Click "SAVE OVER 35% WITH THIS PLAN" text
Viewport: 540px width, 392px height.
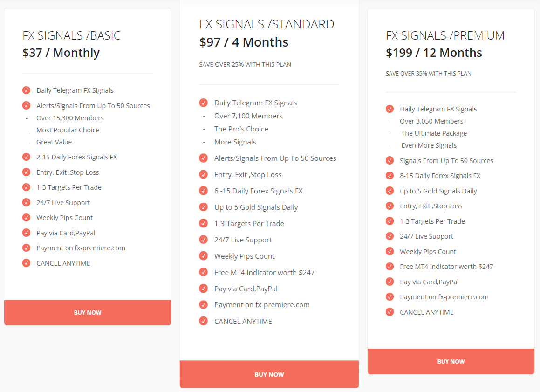[428, 74]
